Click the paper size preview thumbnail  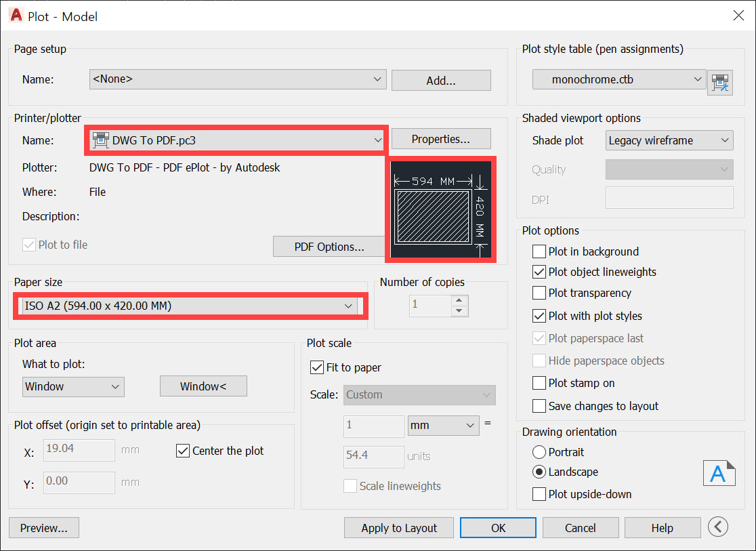(x=441, y=209)
